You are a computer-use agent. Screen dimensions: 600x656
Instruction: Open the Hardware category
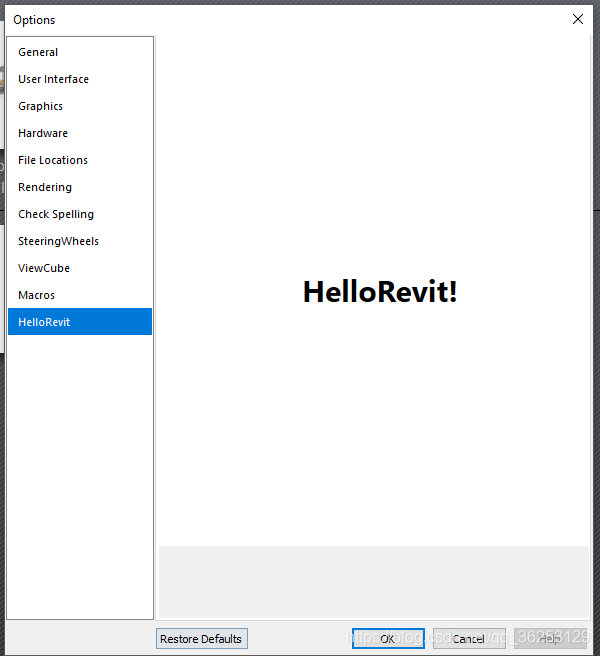[79, 133]
